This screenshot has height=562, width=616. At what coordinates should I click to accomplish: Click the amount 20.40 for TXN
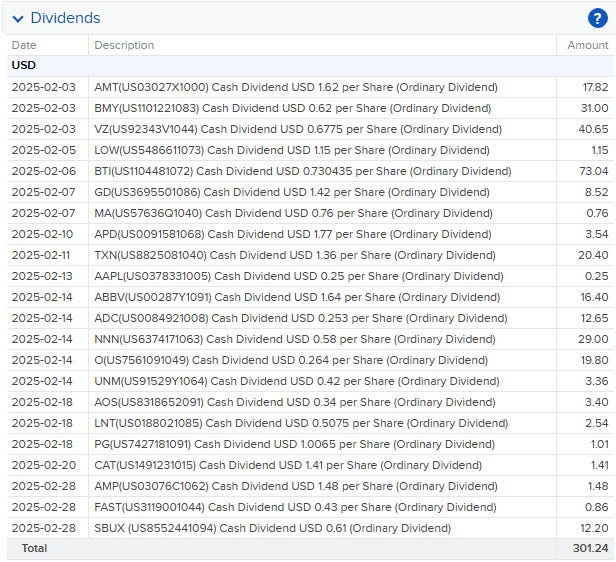593,255
